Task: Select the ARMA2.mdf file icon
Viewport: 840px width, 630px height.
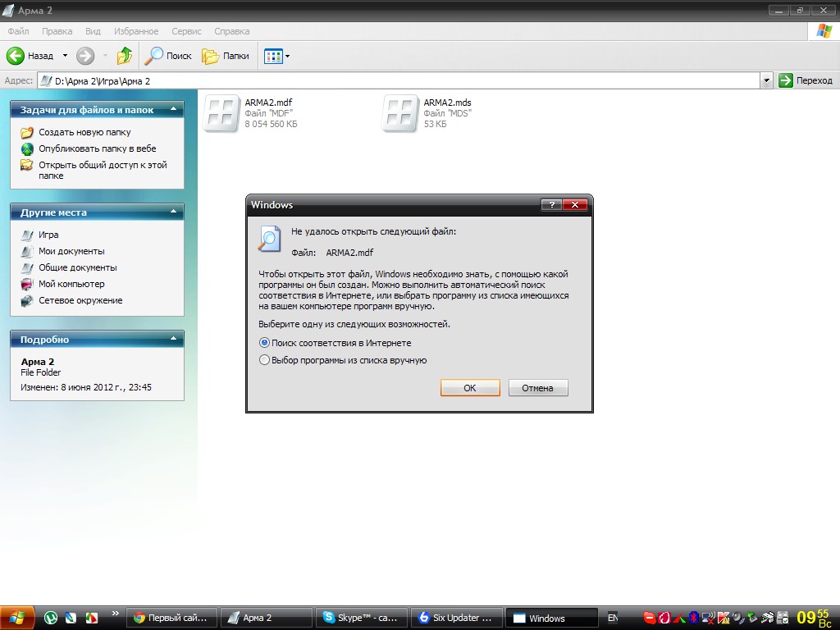Action: 221,113
